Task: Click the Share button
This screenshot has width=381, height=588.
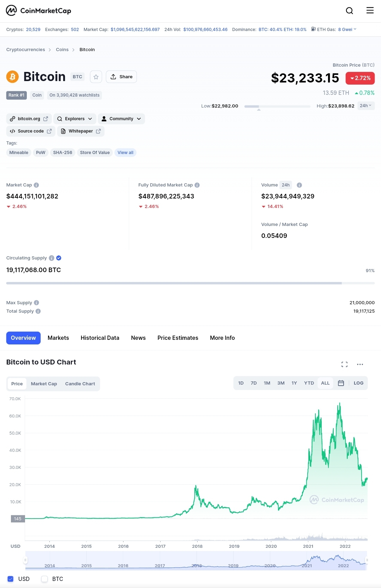Action: (121, 77)
